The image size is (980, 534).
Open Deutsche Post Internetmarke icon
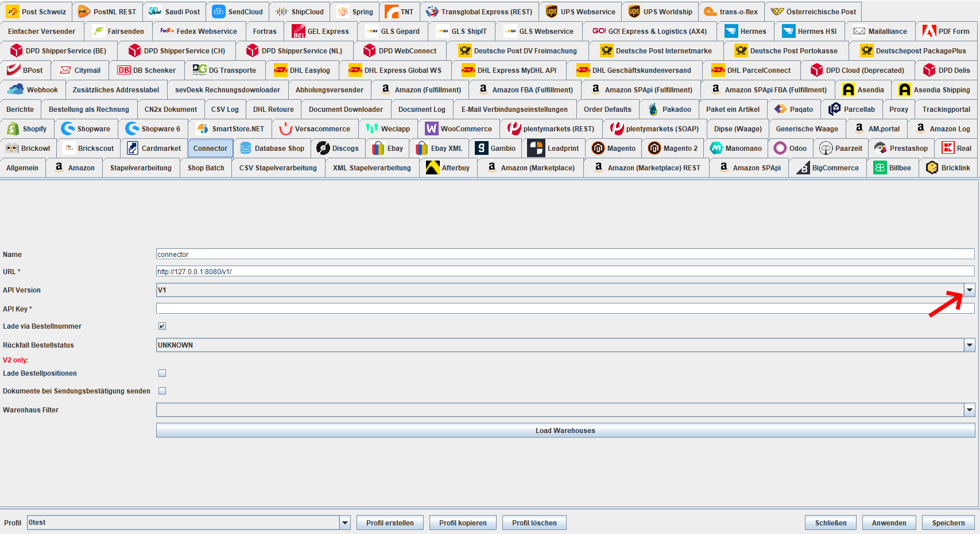tap(607, 50)
